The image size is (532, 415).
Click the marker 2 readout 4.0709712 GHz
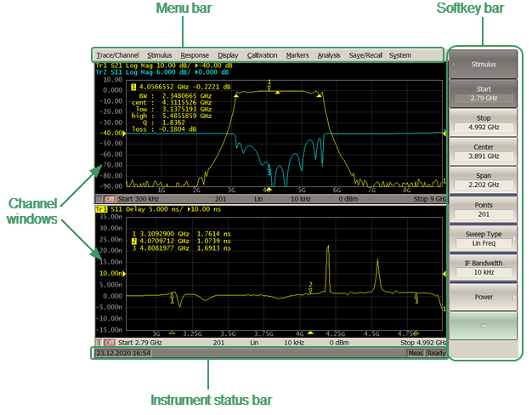click(181, 242)
